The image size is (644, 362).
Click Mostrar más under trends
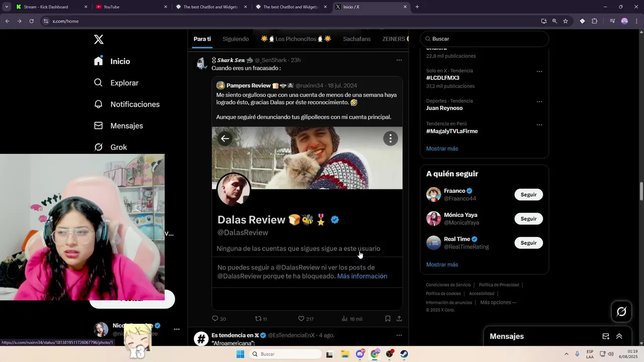point(442,149)
